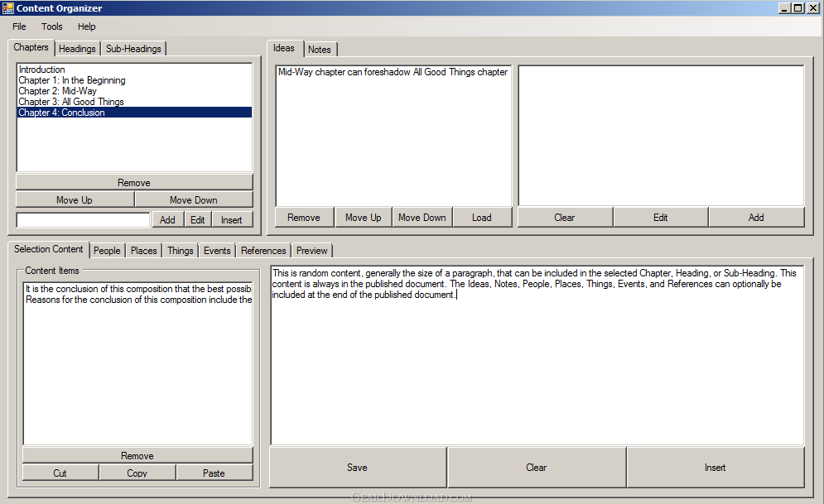This screenshot has width=824, height=504.
Task: Click the Paste button
Action: click(214, 473)
